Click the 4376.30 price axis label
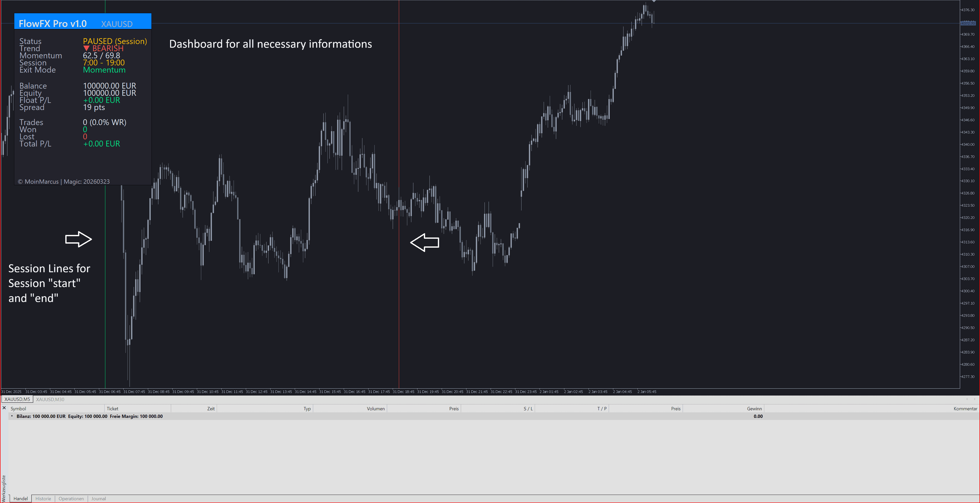The height and width of the screenshot is (503, 980). click(x=968, y=10)
